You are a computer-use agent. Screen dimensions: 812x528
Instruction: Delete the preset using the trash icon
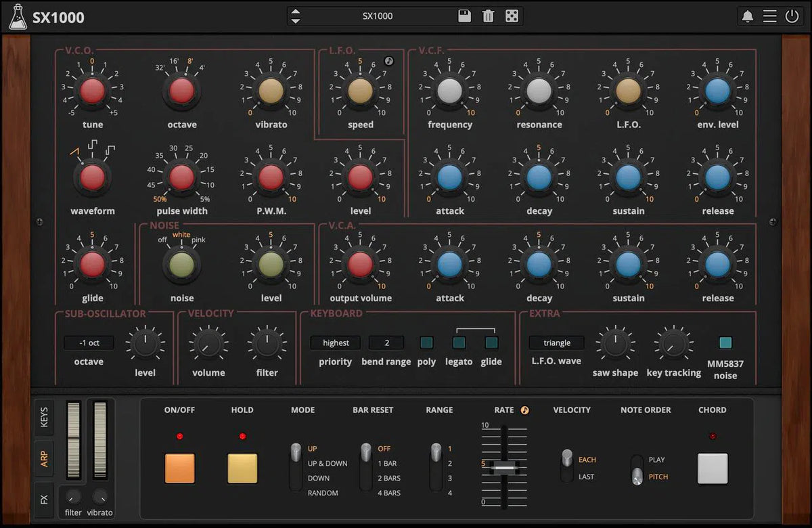[x=488, y=16]
